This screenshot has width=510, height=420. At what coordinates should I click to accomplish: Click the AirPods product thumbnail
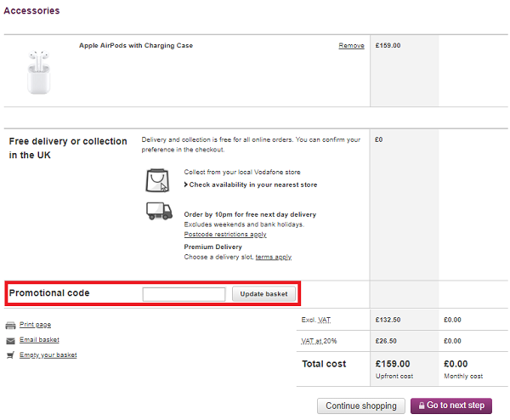pos(39,72)
